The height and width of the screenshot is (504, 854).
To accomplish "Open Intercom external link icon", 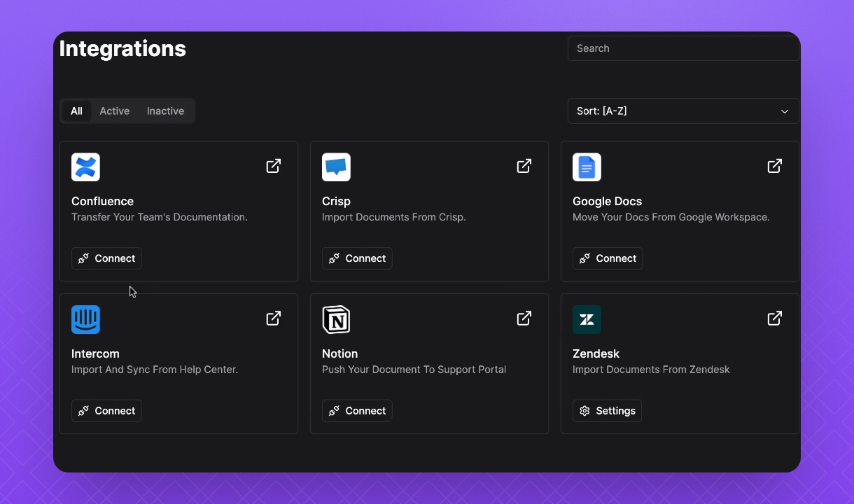I will coord(274,318).
